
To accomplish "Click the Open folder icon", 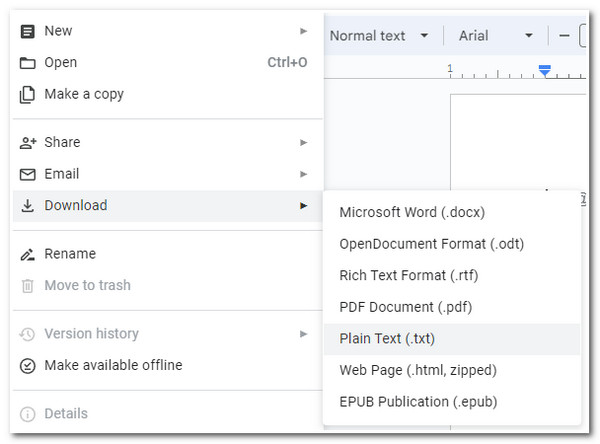I will 27,62.
